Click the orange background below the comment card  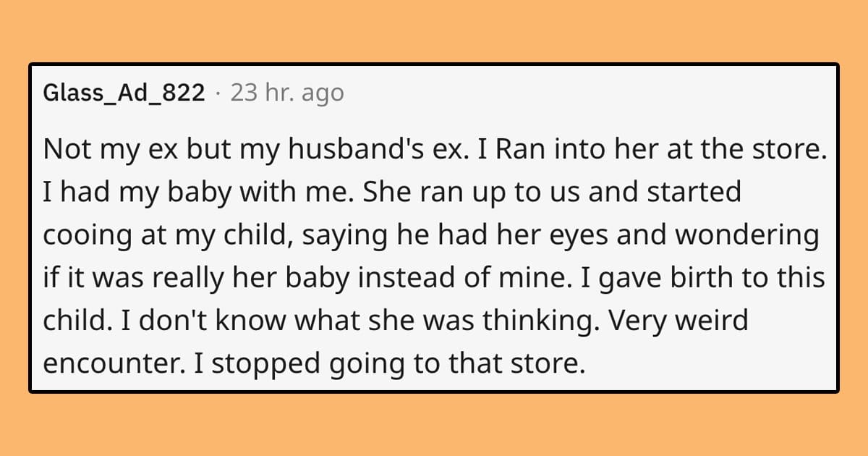pos(434,425)
